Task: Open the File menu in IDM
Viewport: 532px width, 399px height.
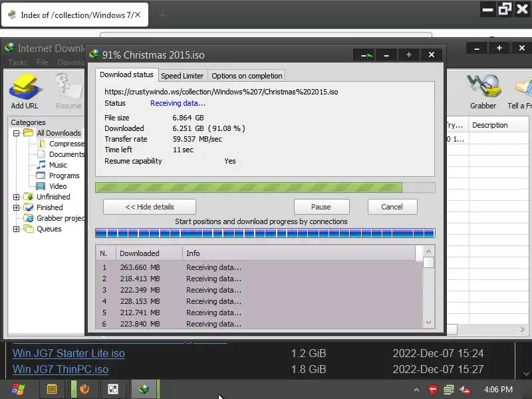Action: tap(43, 63)
